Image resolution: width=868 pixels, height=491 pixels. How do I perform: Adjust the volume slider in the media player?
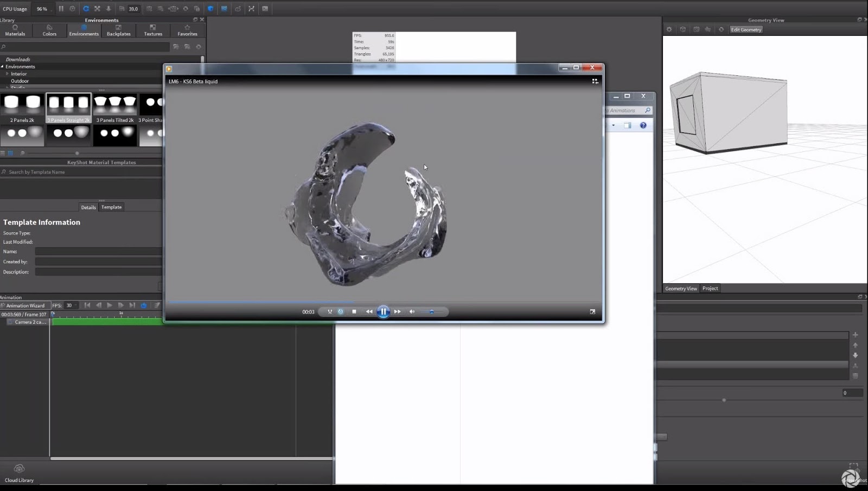432,311
